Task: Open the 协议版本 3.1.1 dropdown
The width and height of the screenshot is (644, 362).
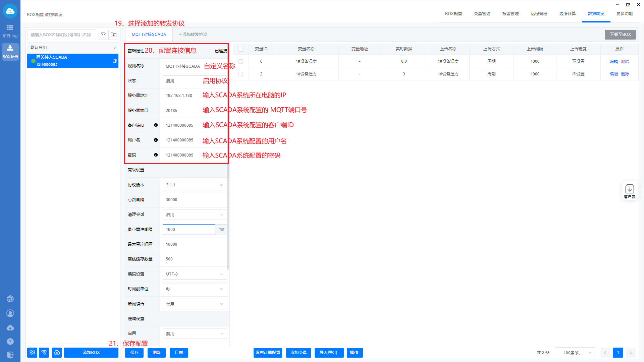Action: tap(195, 185)
